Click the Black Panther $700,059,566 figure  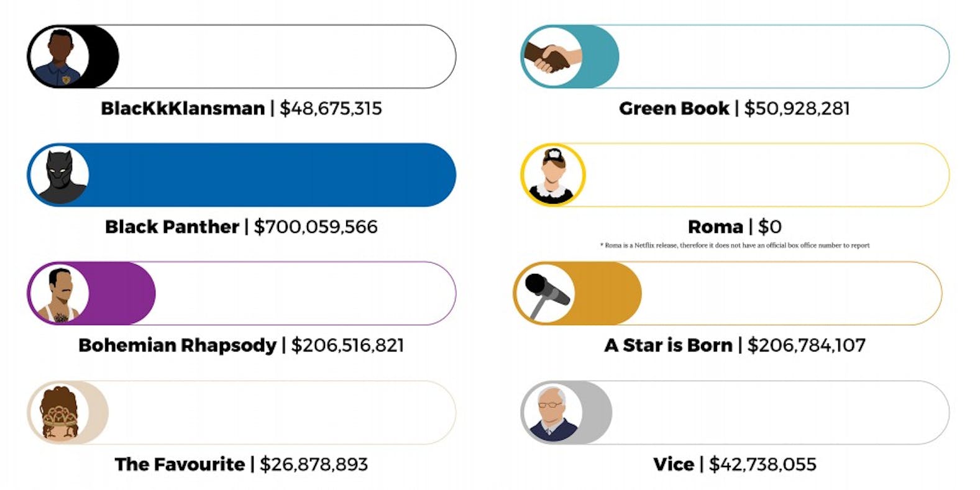click(316, 227)
